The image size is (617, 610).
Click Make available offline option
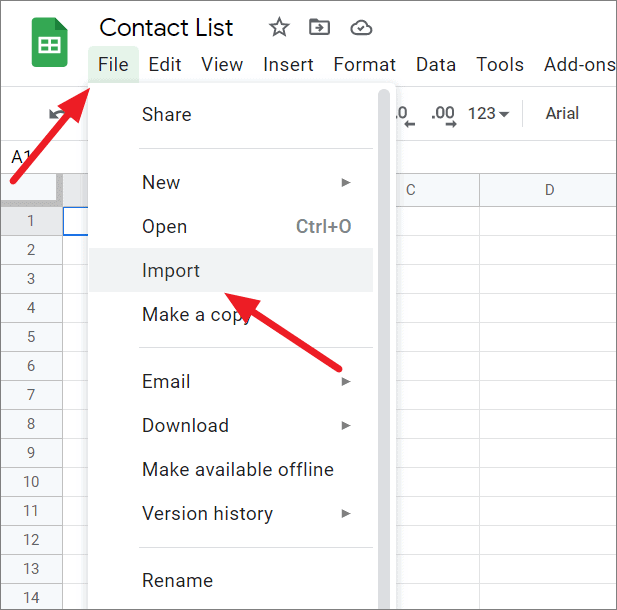click(x=238, y=469)
